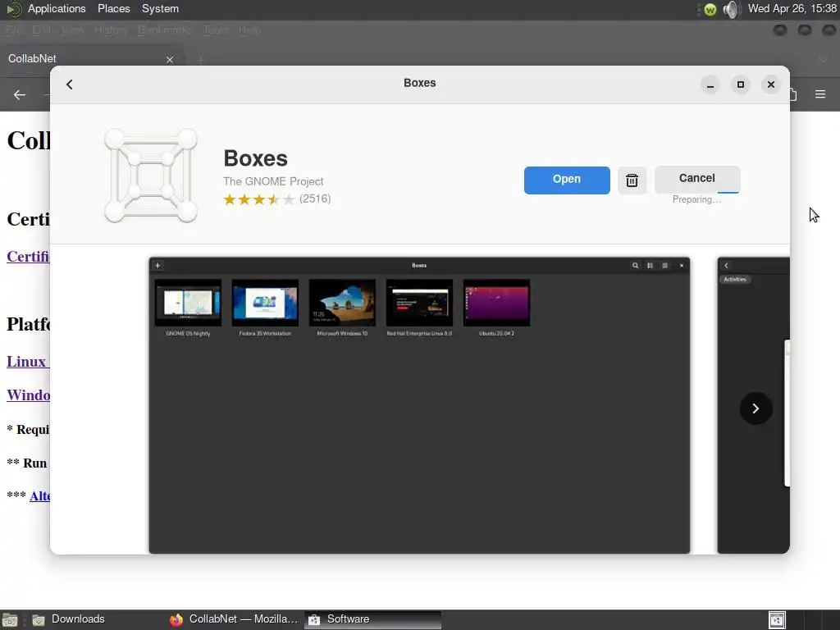Viewport: 840px width, 630px height.
Task: Click the clock showing Wed Apr 26
Action: coord(792,8)
